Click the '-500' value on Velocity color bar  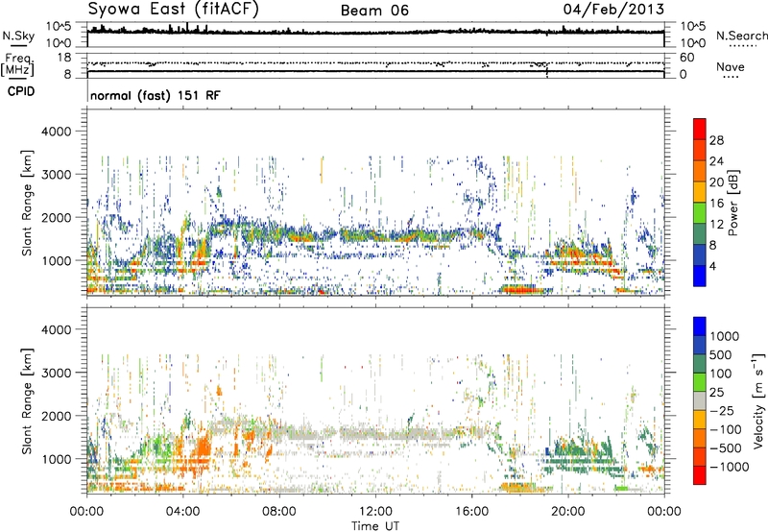coord(726,448)
